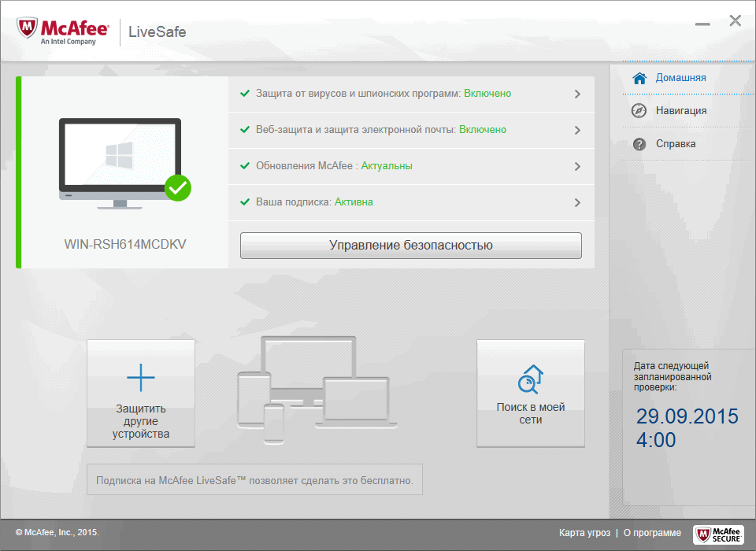Click the green checkmark badge on the monitor
This screenshot has height=551, width=756.
point(178,188)
